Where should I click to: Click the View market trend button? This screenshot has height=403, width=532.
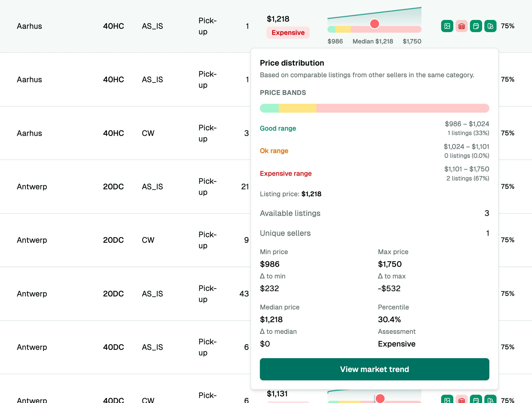[x=374, y=369]
